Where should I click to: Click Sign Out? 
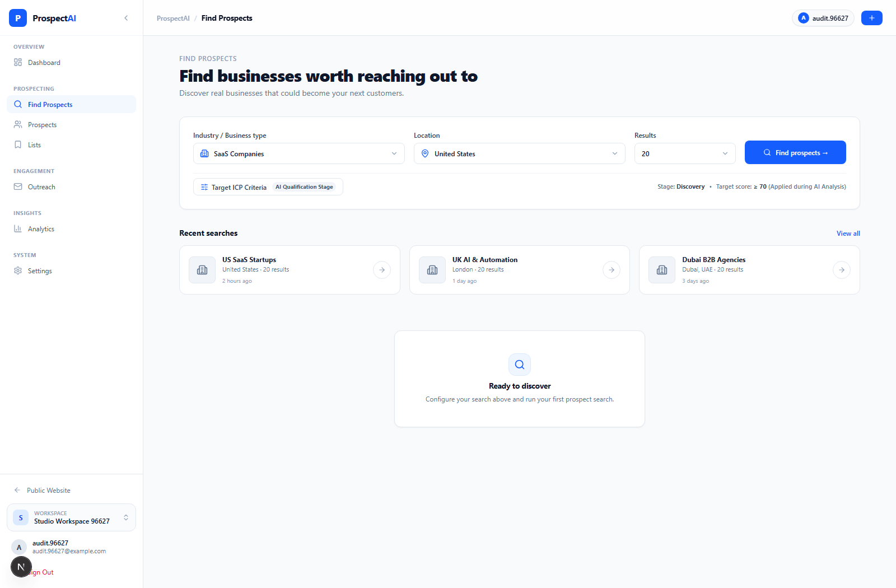(x=42, y=572)
